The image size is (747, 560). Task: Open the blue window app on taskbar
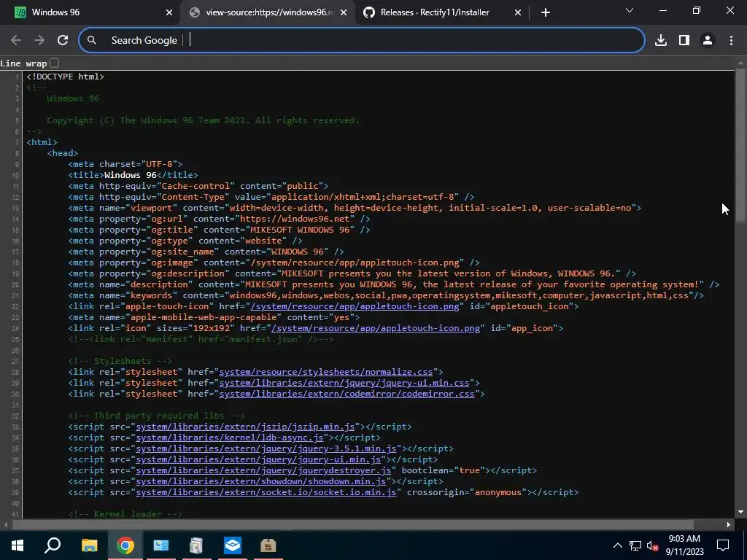[161, 545]
